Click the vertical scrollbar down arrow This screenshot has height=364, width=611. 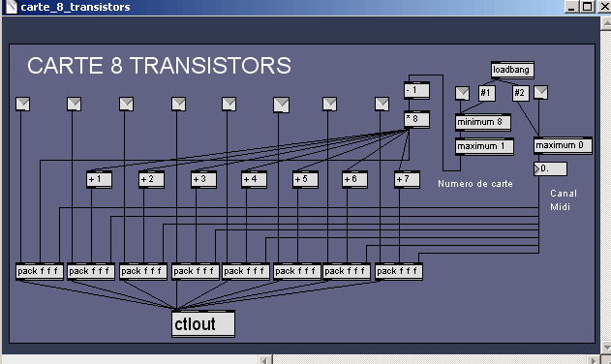[605, 347]
